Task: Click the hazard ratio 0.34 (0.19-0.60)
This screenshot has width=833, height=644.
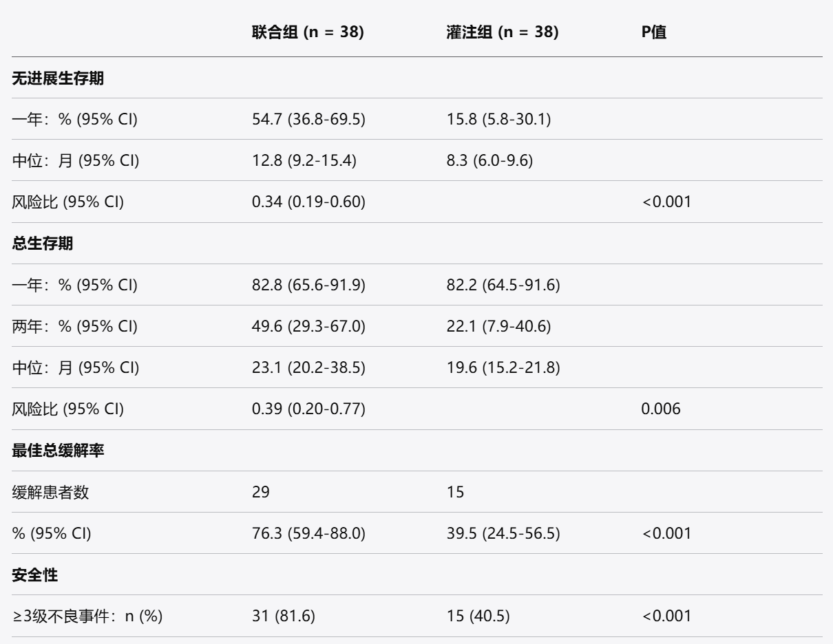Action: 308,202
